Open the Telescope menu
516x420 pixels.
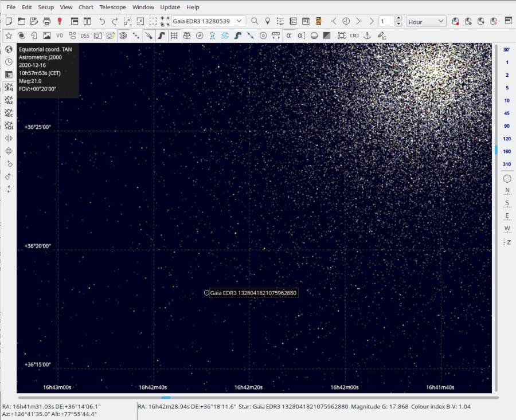point(113,7)
